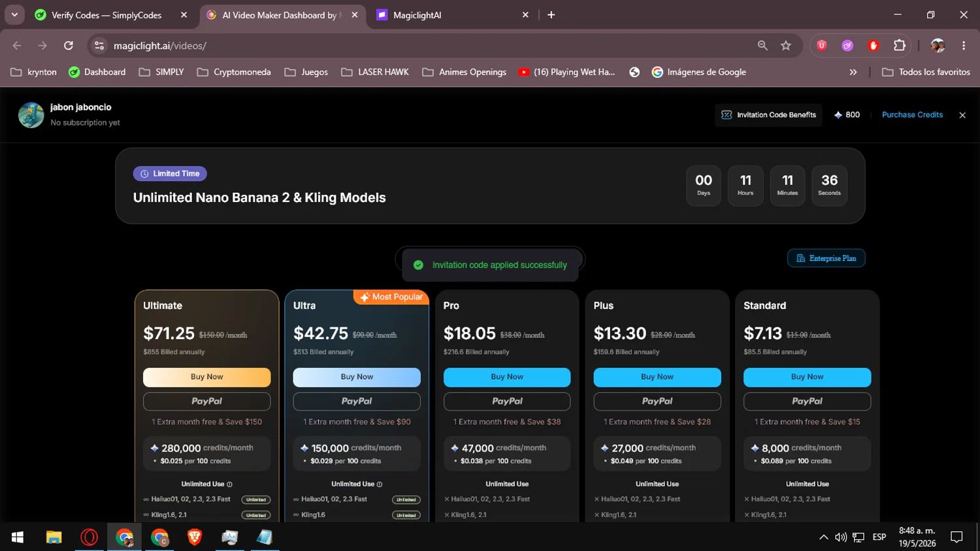The image size is (980, 551).
Task: Buy Now for the Ultra plan
Action: 357,377
